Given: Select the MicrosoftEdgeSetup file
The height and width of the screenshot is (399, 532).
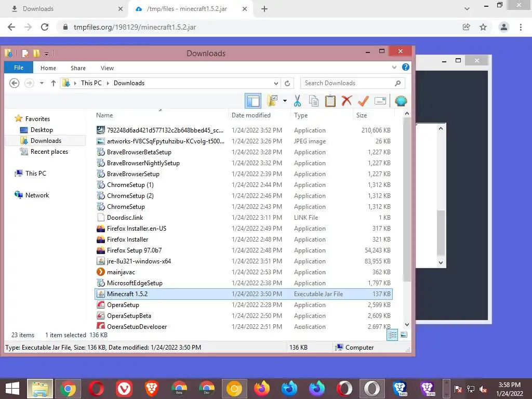Looking at the screenshot, I should pyautogui.click(x=243, y=283).
